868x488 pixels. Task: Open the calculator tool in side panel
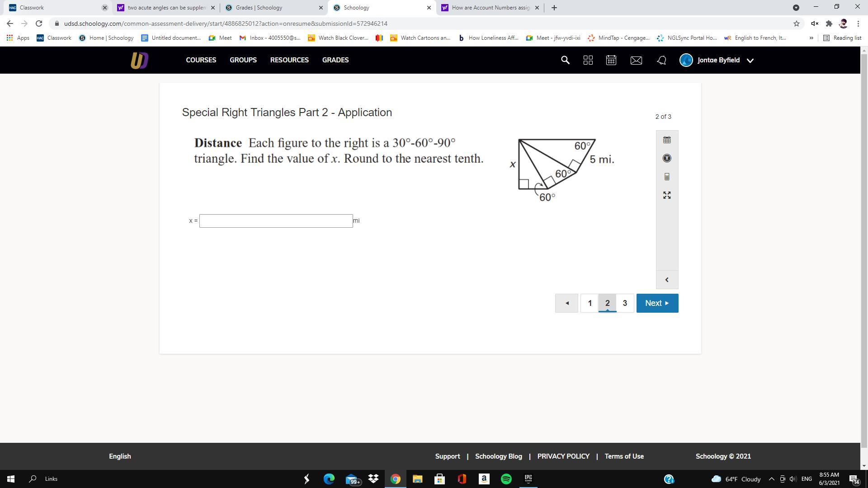pos(667,177)
